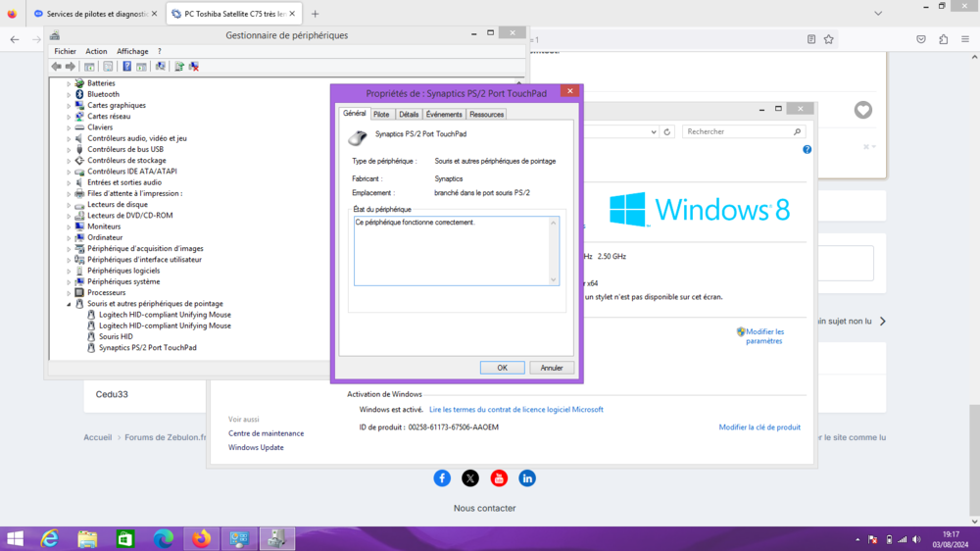The image size is (980, 551).
Task: Open Firefox from the taskbar
Action: [202, 538]
